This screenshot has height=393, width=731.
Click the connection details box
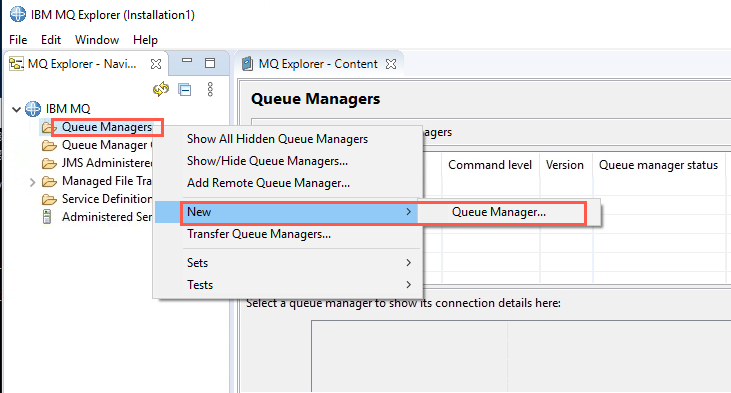[521, 356]
